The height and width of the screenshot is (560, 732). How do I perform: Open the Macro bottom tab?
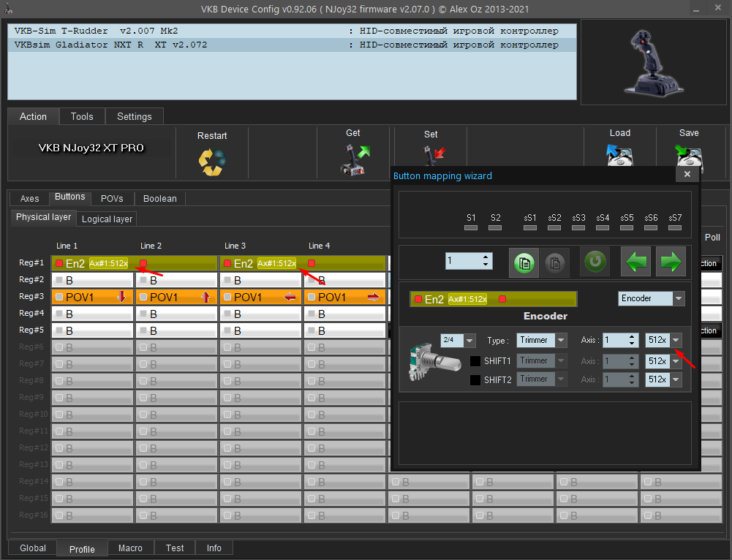tap(130, 548)
